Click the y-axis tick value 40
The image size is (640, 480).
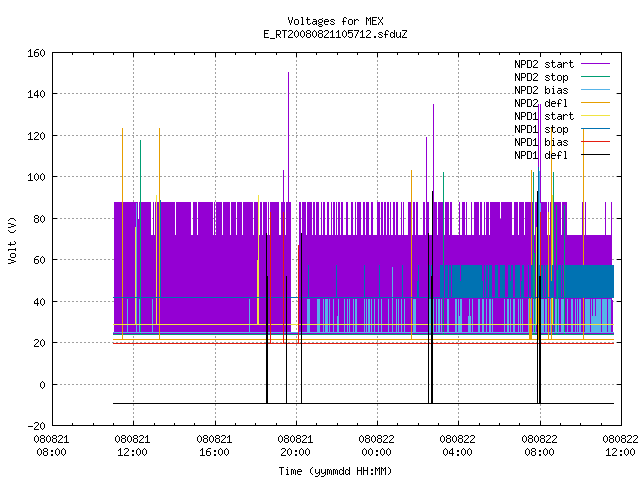(39, 302)
